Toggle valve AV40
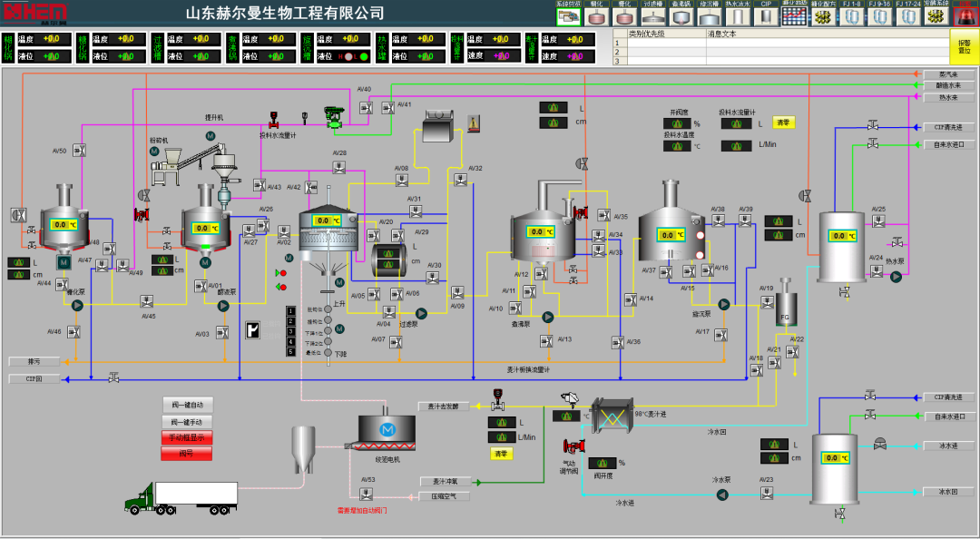The image size is (980, 539). click(x=366, y=108)
